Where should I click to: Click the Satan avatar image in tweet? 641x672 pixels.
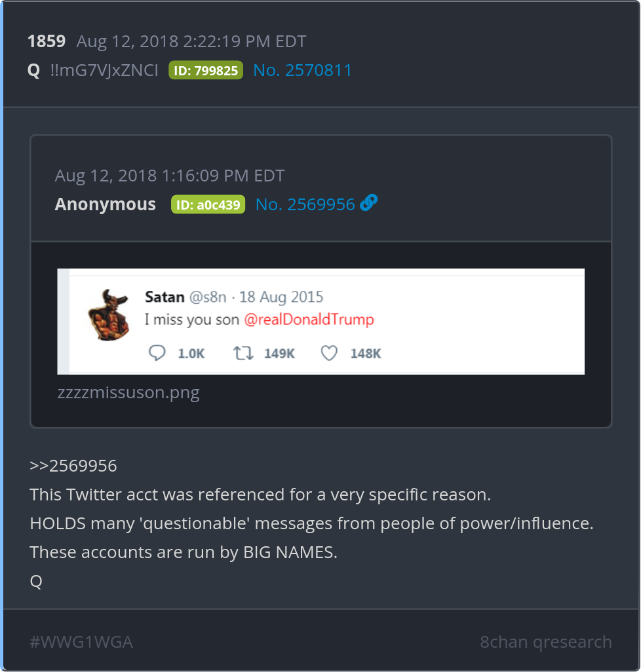click(109, 315)
